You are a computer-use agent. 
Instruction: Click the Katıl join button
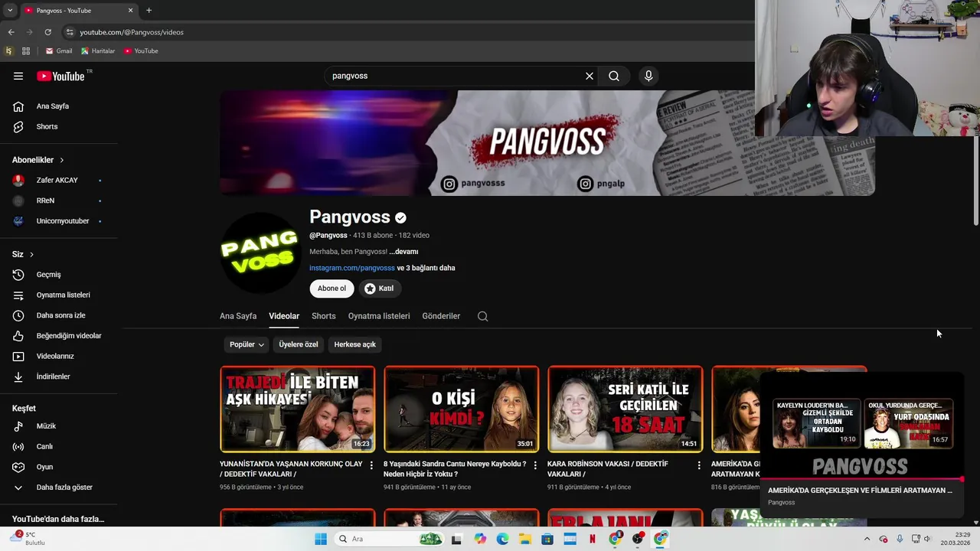tap(379, 289)
